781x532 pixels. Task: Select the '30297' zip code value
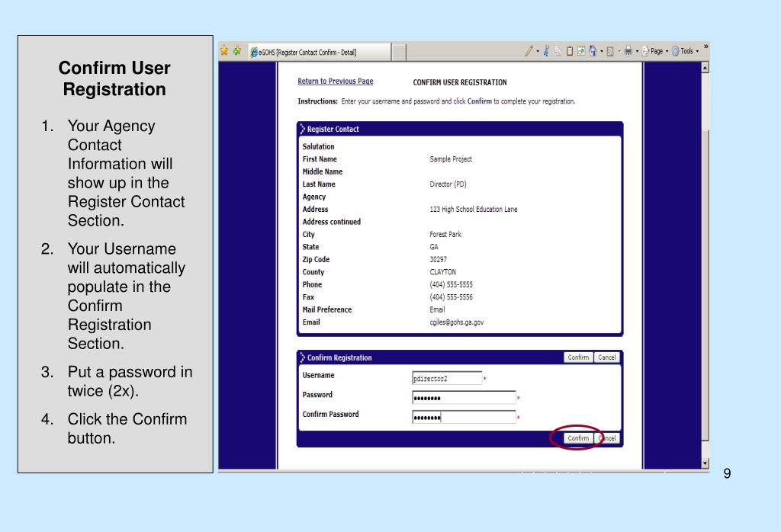(x=439, y=259)
